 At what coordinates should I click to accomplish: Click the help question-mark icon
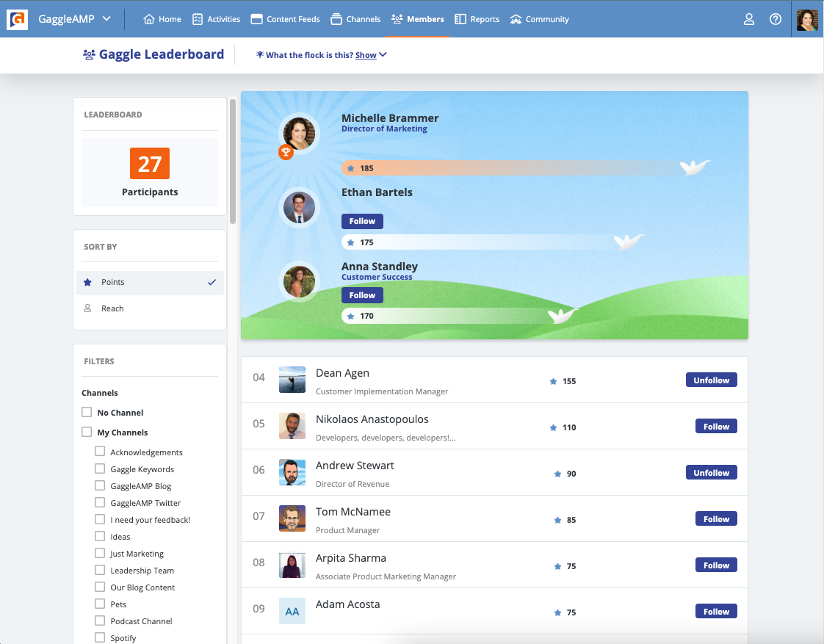point(776,19)
